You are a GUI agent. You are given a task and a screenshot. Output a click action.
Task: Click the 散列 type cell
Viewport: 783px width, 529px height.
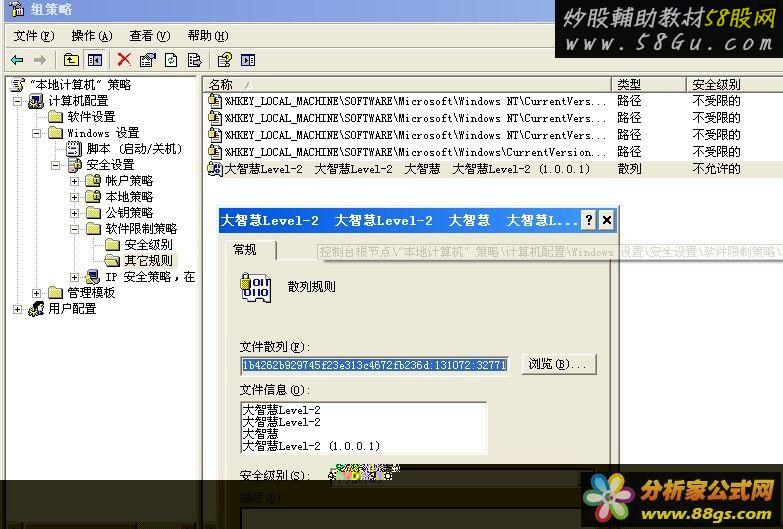[629, 169]
